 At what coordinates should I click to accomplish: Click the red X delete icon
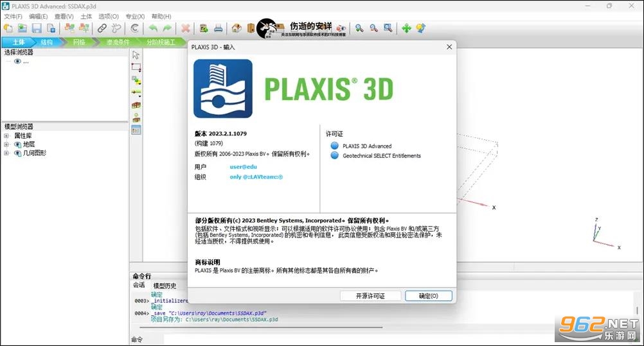[186, 28]
